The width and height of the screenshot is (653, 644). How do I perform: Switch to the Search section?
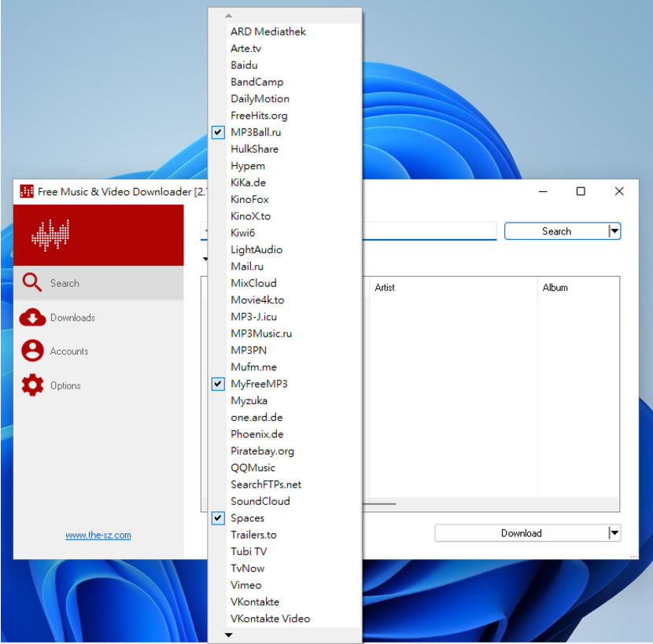click(x=98, y=283)
